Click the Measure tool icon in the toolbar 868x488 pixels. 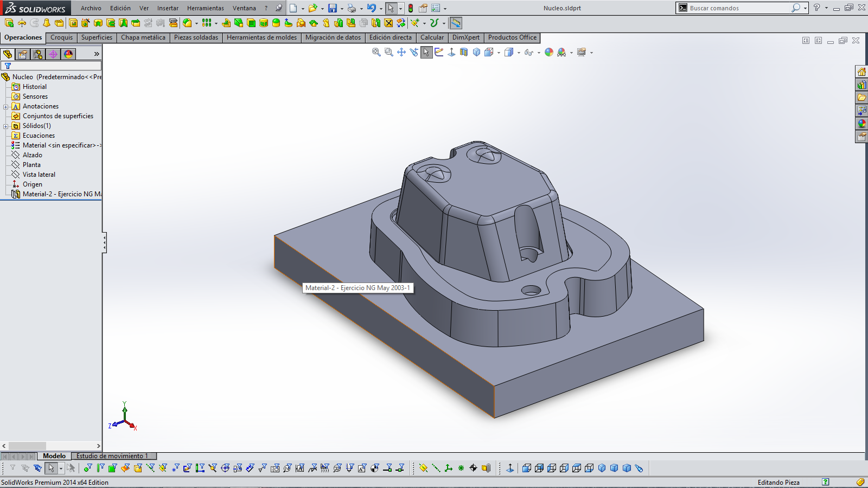pos(456,23)
